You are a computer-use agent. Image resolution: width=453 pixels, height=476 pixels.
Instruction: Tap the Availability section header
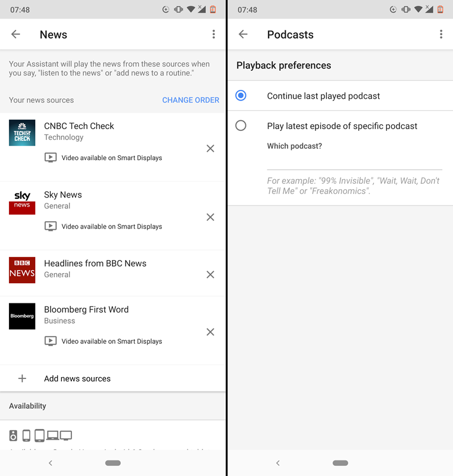click(x=27, y=406)
